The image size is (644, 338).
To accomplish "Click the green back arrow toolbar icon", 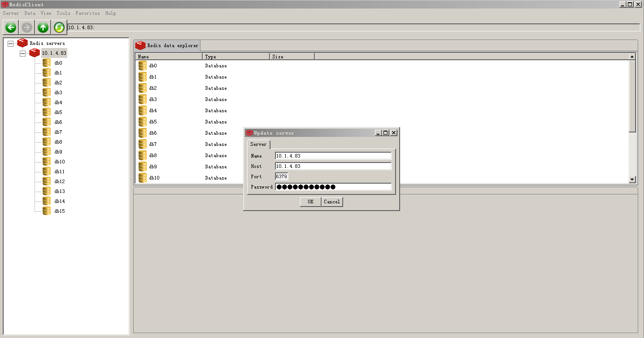I will pos(11,27).
